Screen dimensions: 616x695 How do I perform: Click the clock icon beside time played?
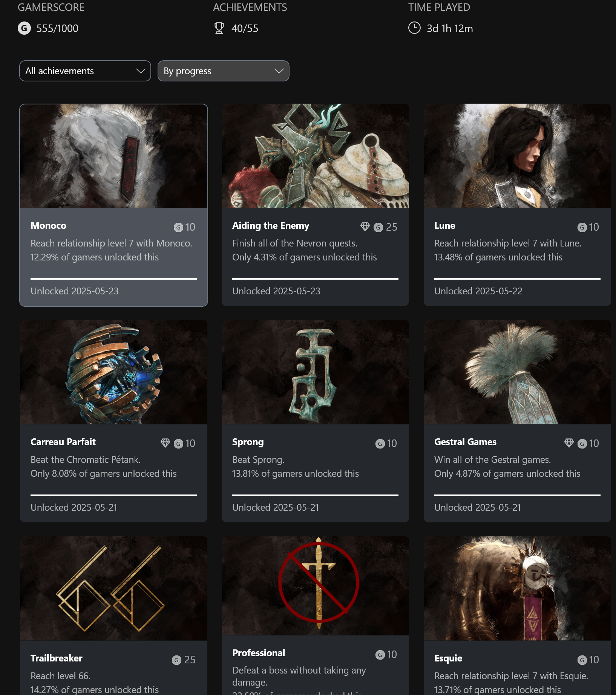click(x=414, y=28)
